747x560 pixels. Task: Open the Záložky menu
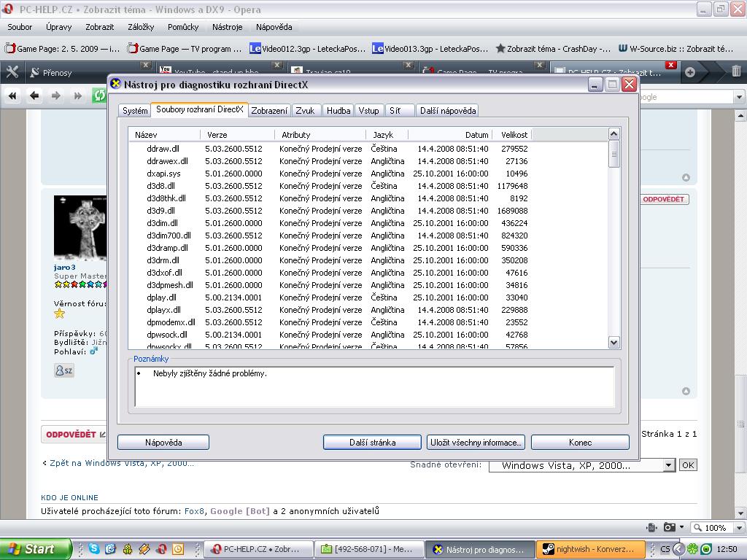141,27
